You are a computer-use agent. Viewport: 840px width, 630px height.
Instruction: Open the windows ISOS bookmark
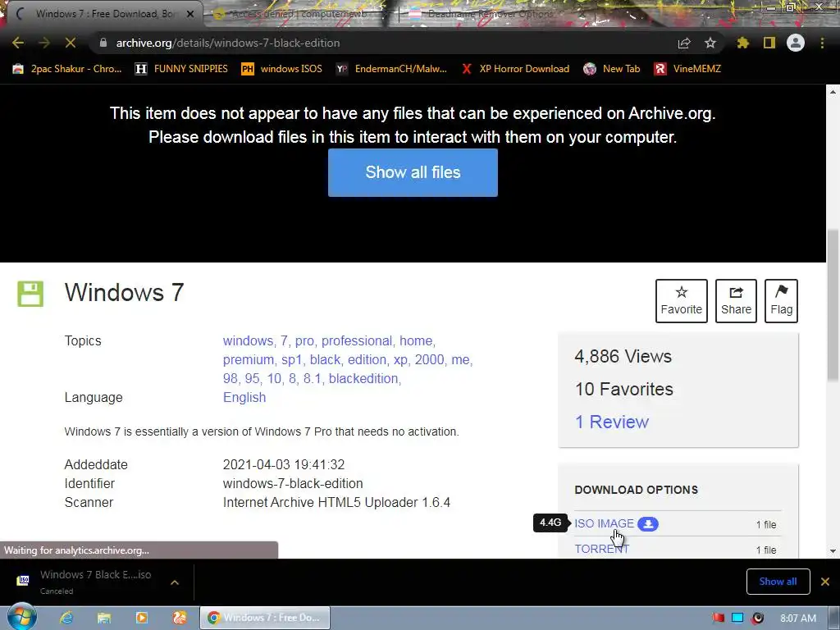282,69
